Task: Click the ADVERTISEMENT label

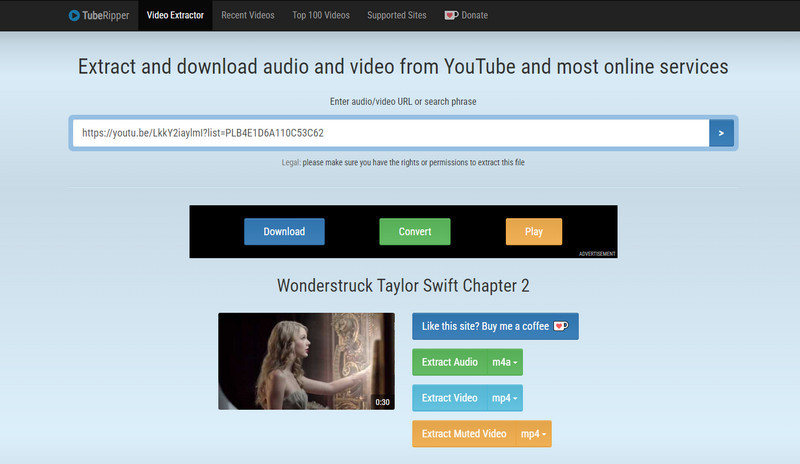Action: (597, 254)
